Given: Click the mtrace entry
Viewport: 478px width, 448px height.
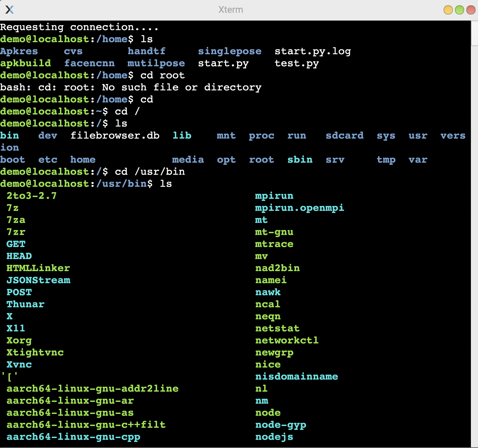Looking at the screenshot, I should (274, 244).
